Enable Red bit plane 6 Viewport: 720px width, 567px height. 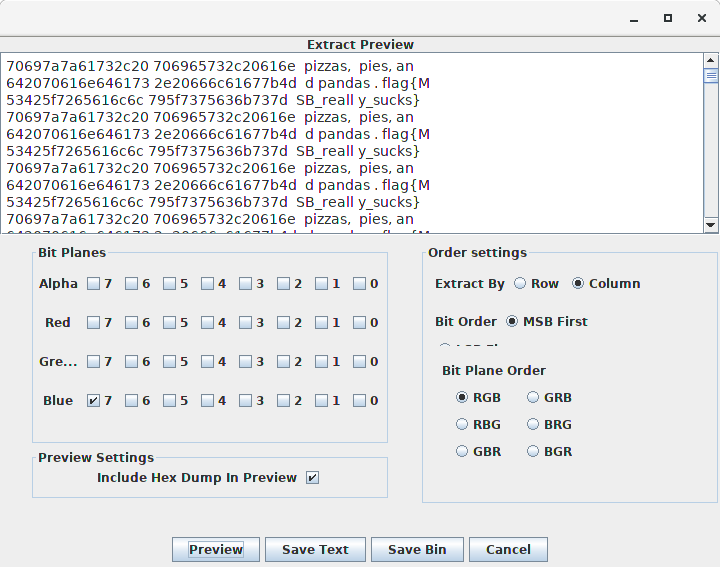[132, 323]
